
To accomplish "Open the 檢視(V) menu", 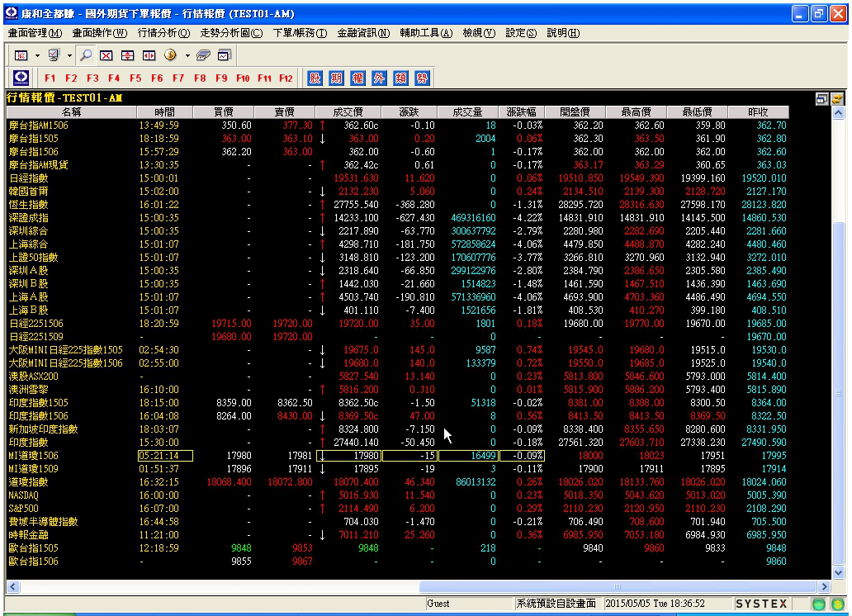I will (x=479, y=33).
